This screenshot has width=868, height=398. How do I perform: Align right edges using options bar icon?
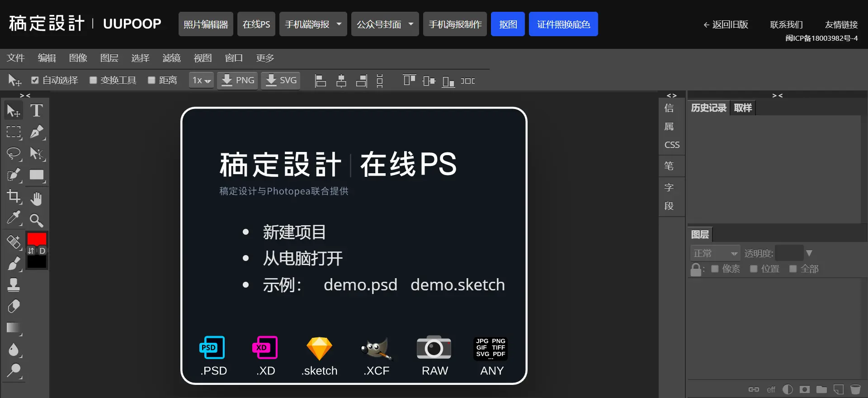tap(362, 81)
